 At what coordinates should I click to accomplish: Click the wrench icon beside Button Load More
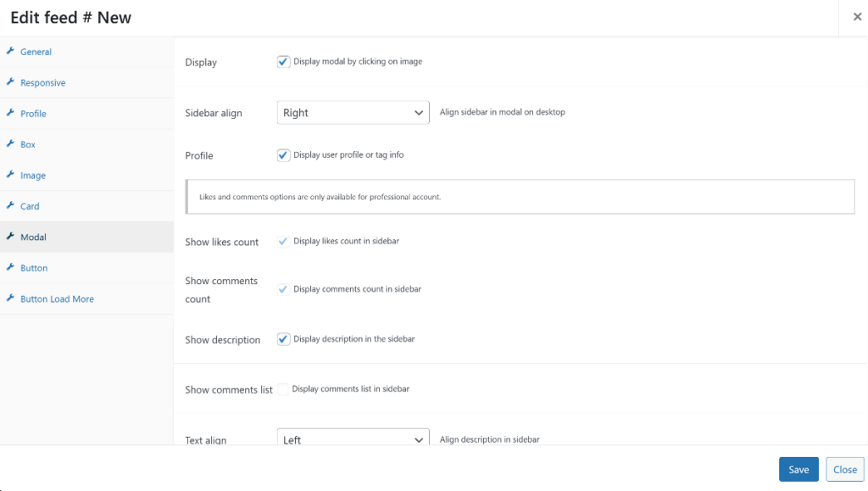tap(12, 299)
